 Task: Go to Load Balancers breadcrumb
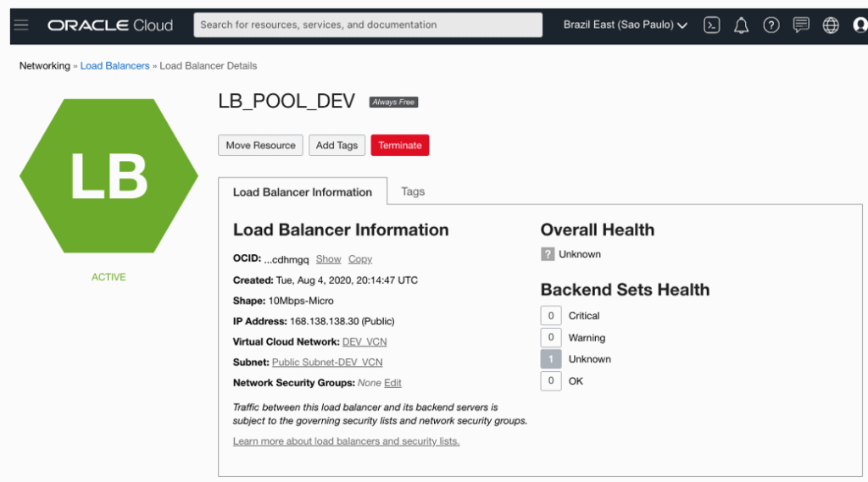coord(114,66)
